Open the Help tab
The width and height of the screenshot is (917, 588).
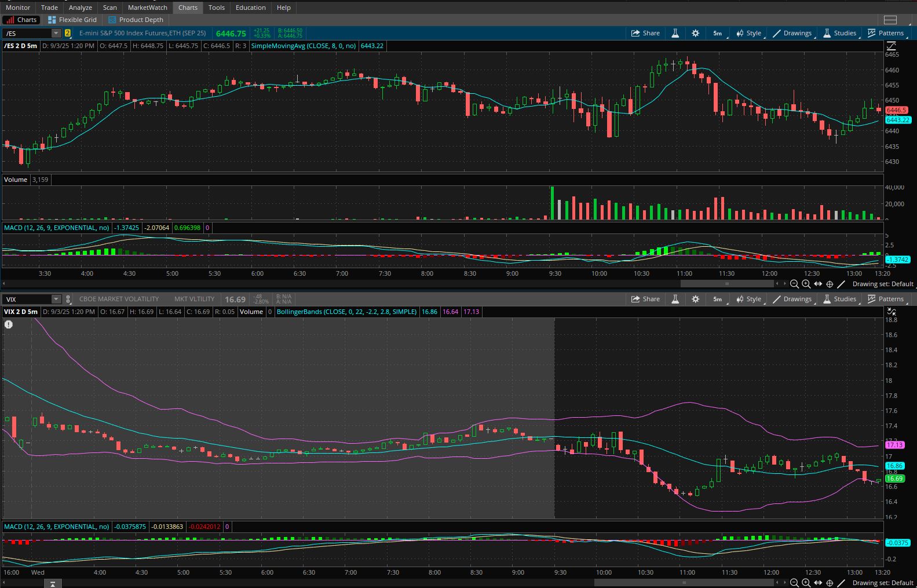click(284, 8)
